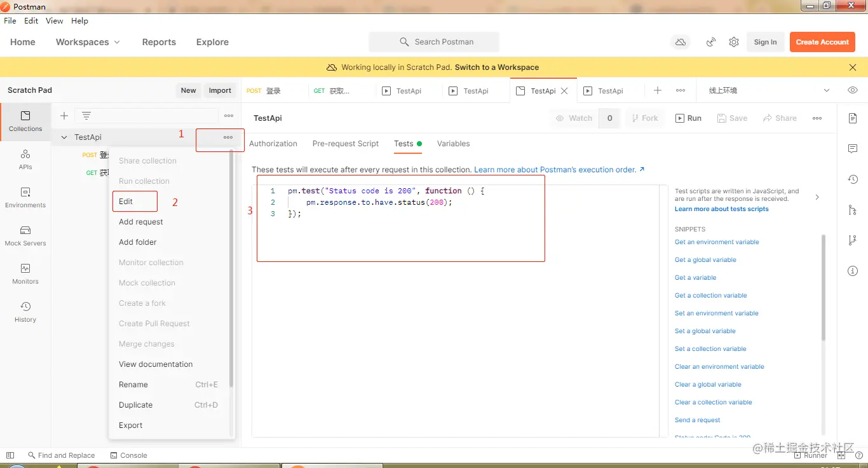Close the active TestApi tab
The height and width of the screenshot is (468, 868).
tap(566, 91)
